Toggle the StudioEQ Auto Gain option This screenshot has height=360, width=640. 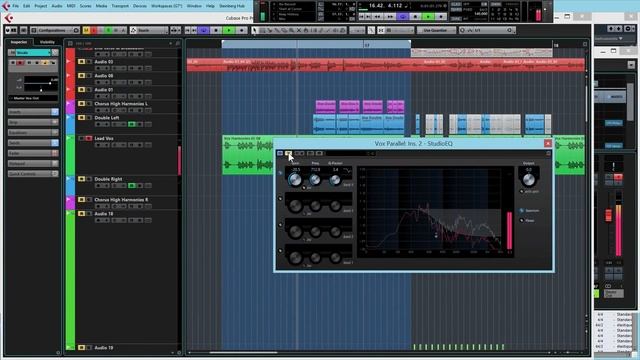[x=522, y=191]
